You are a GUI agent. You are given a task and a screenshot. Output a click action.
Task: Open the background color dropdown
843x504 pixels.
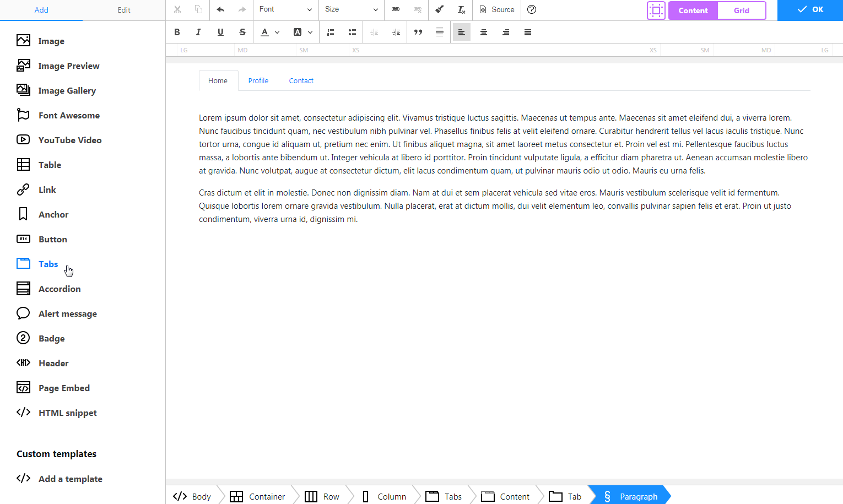click(x=303, y=32)
